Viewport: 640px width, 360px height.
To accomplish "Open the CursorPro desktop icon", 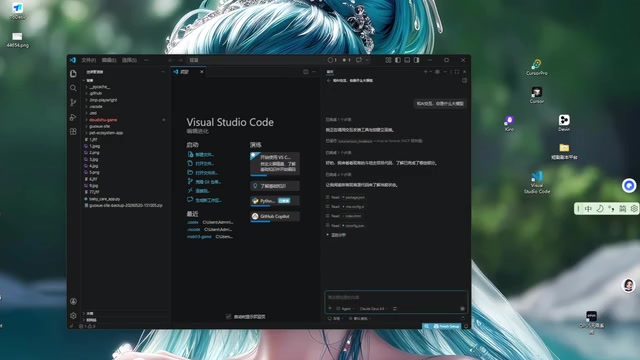I will tap(536, 68).
